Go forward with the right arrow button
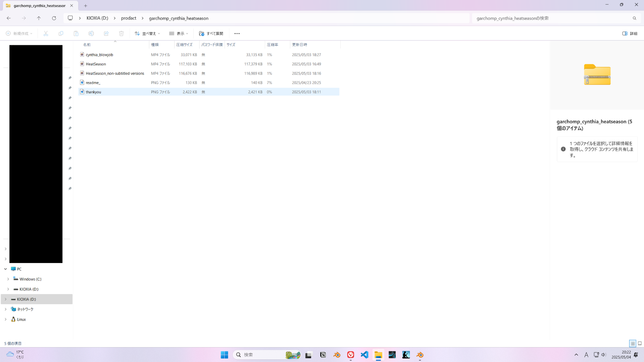 [x=24, y=18]
